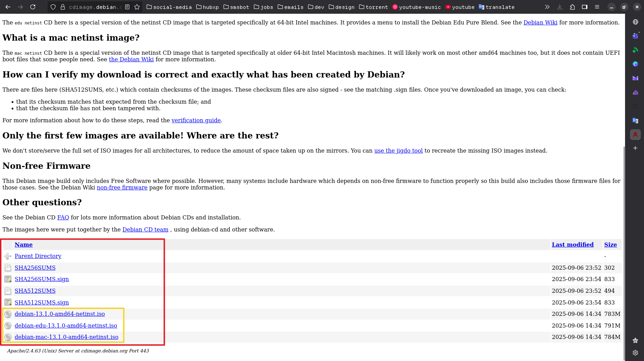Open the verification guide link
The image size is (644, 361).
196,120
